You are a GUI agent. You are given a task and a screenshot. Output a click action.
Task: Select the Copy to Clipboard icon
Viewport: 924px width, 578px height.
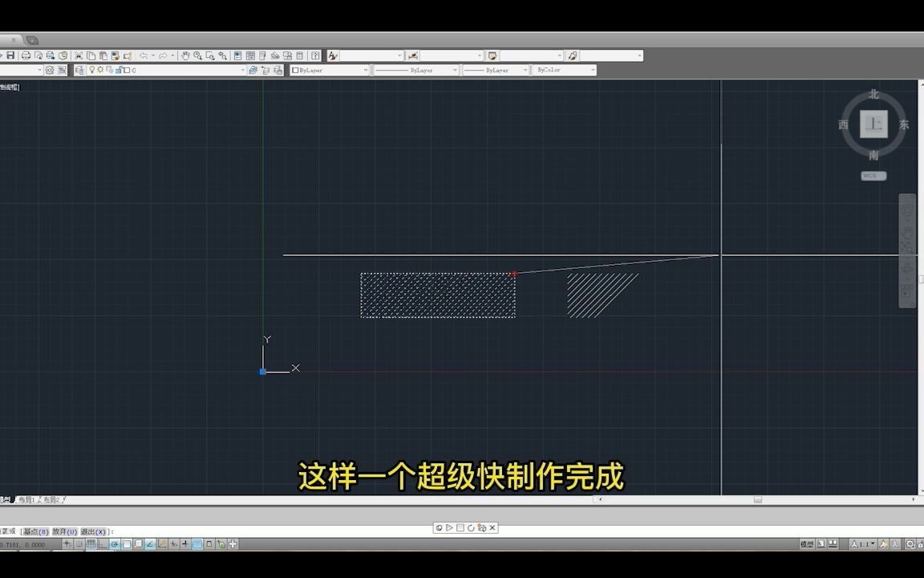(x=92, y=55)
